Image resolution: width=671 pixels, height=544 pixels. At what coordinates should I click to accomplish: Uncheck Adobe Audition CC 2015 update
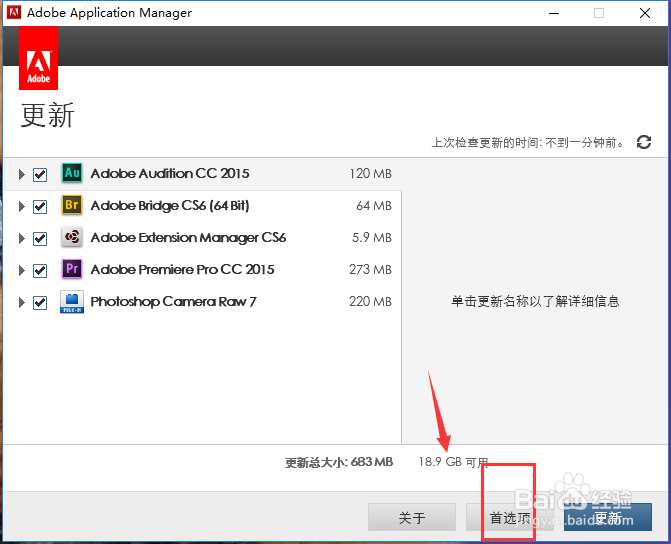pos(40,175)
